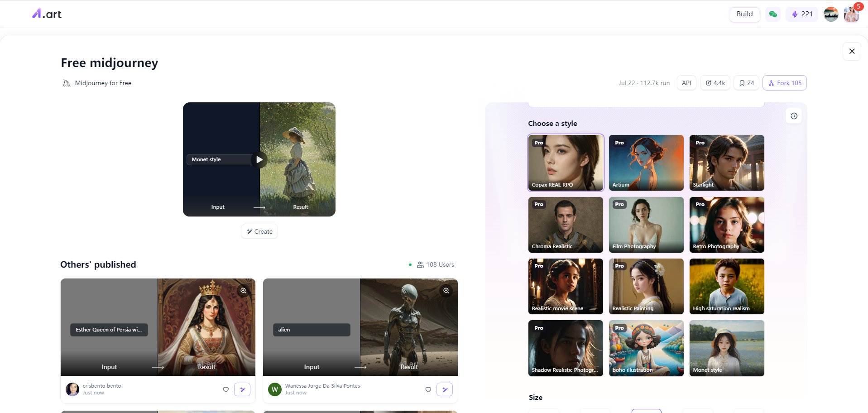The width and height of the screenshot is (868, 413).
Task: Open the 221 credits balance
Action: [802, 14]
